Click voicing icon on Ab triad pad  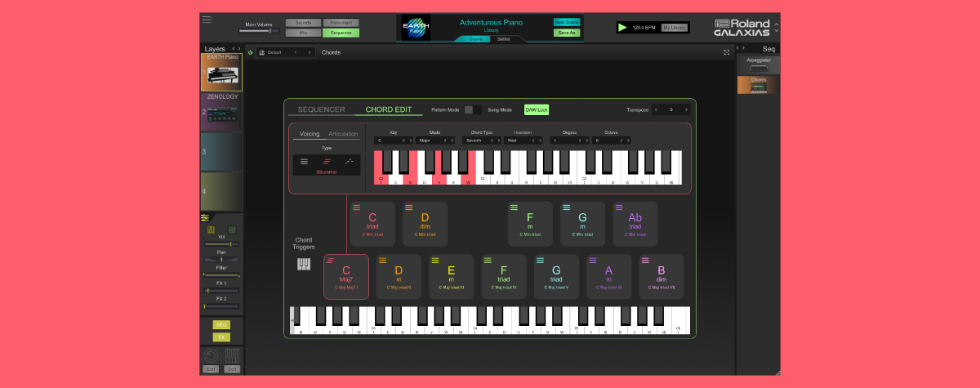coord(619,207)
